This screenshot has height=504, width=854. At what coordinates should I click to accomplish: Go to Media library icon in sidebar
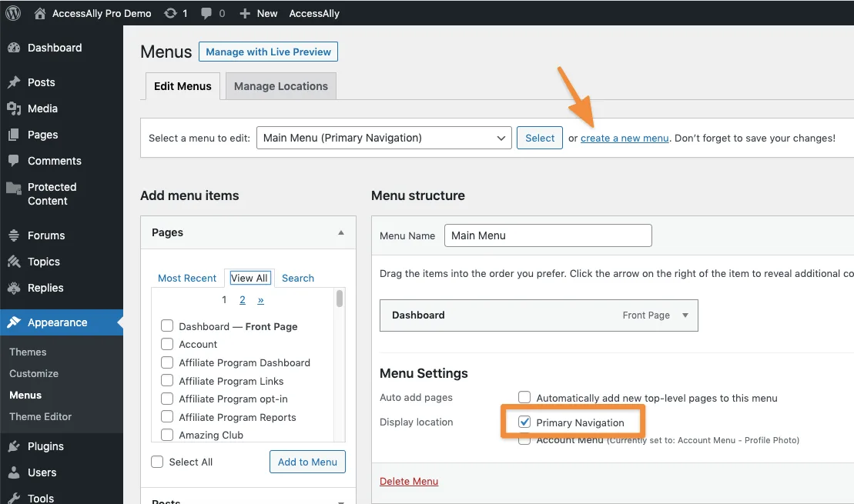pyautogui.click(x=14, y=108)
